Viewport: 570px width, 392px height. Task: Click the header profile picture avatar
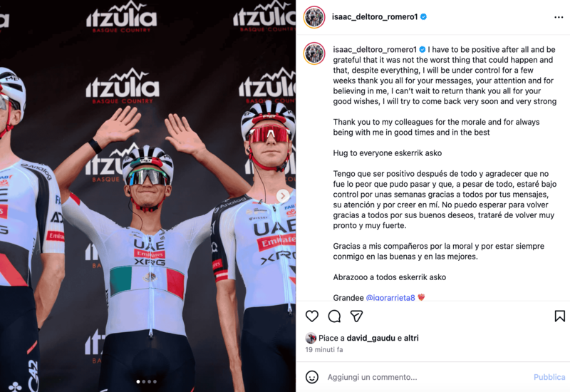point(314,16)
